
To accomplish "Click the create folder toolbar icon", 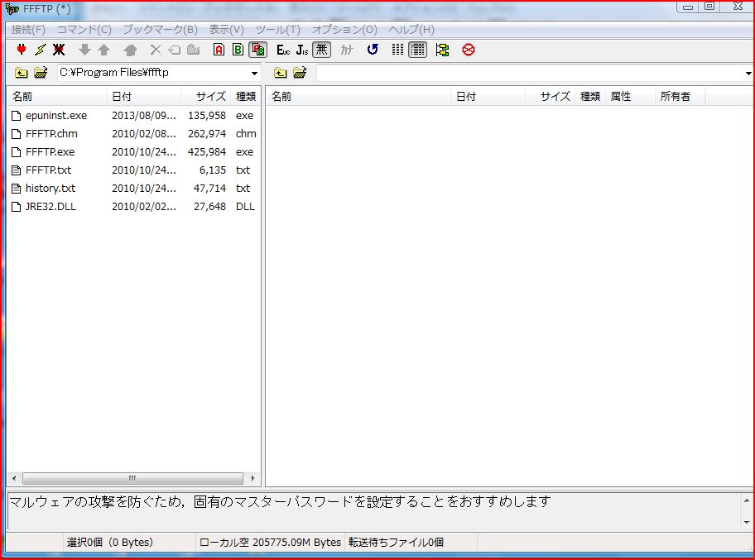I will pos(193,50).
